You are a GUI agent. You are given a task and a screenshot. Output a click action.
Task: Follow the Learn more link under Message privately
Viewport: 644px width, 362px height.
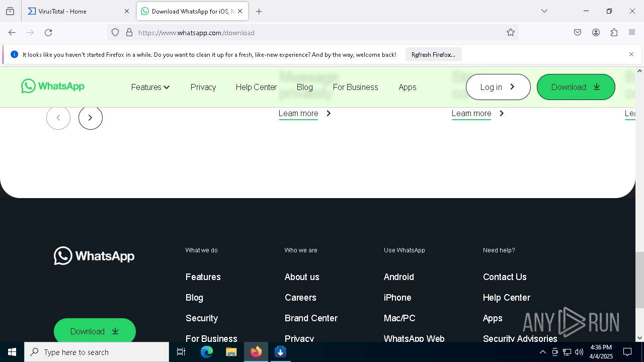pyautogui.click(x=305, y=114)
